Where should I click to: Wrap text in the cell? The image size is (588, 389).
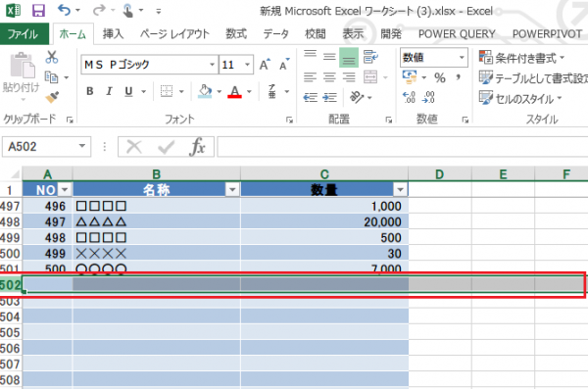[x=370, y=57]
